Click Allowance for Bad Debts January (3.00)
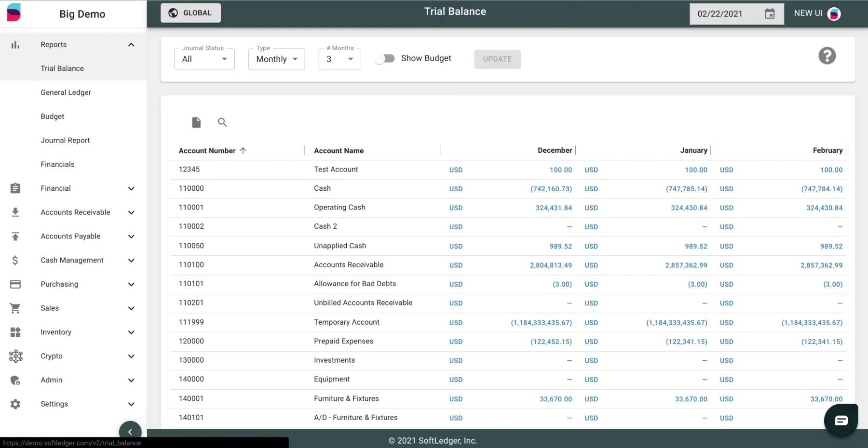Viewport: 868px width, 448px height. click(x=697, y=284)
